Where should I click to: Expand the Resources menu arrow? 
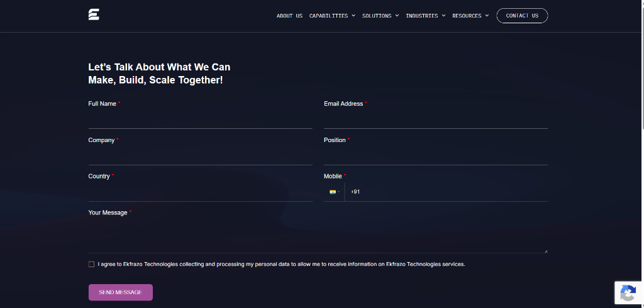[487, 16]
